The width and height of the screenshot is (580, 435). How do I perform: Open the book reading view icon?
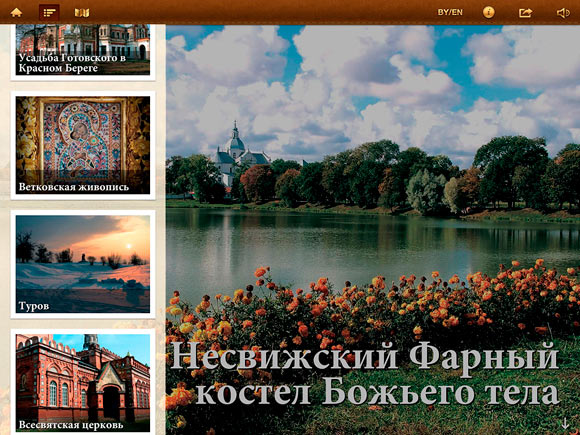[x=82, y=13]
